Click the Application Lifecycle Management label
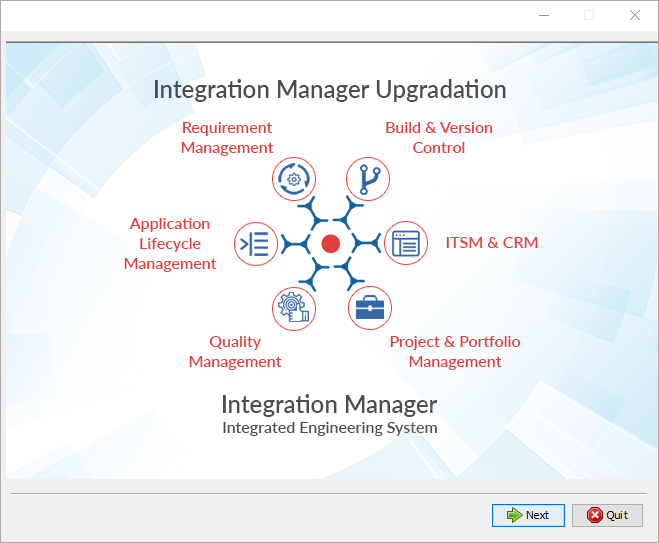The height and width of the screenshot is (543, 659). pyautogui.click(x=170, y=244)
